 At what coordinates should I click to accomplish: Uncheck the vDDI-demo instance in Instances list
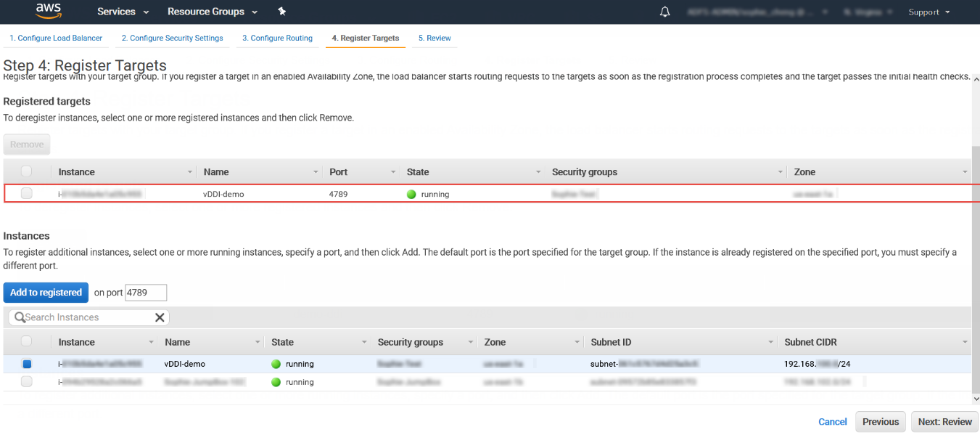[27, 364]
